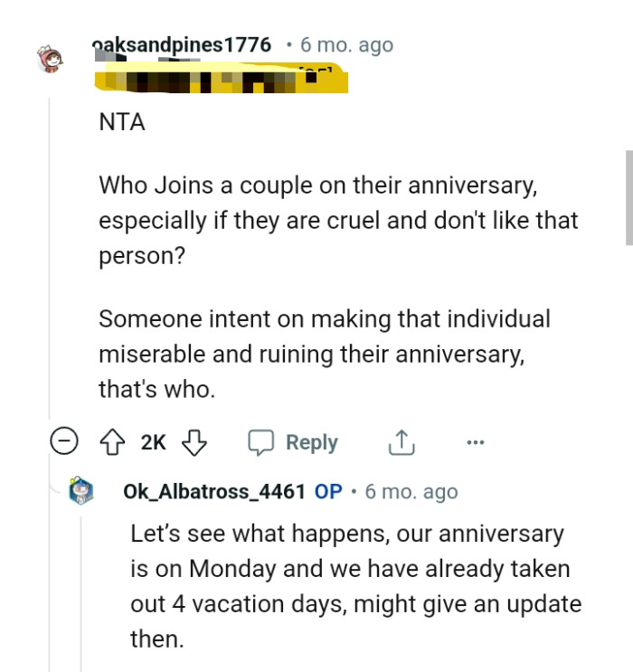Click the 2K vote count
The height and width of the screenshot is (672, 633).
coord(154,442)
